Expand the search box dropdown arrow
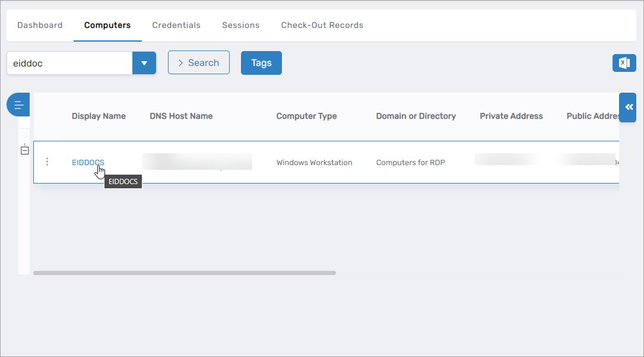Viewport: 644px width, 357px height. 144,63
